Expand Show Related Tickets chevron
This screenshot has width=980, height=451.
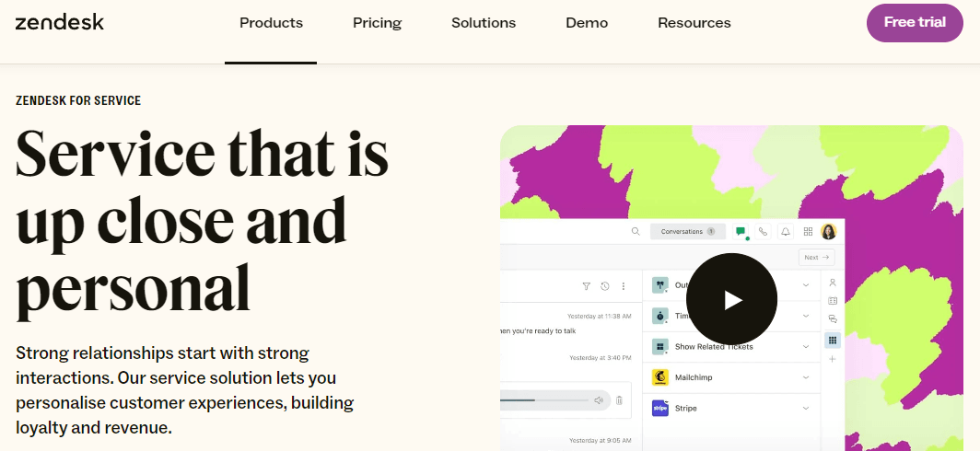(x=806, y=347)
